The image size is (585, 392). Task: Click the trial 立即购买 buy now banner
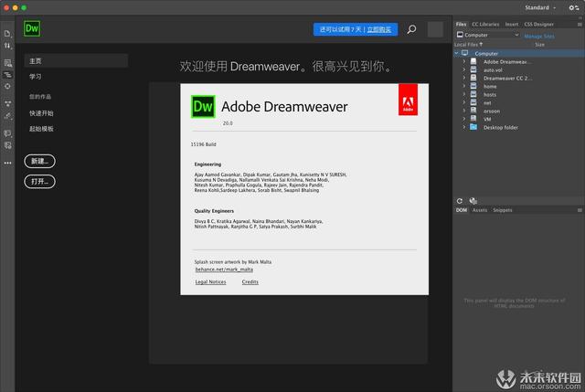click(356, 29)
